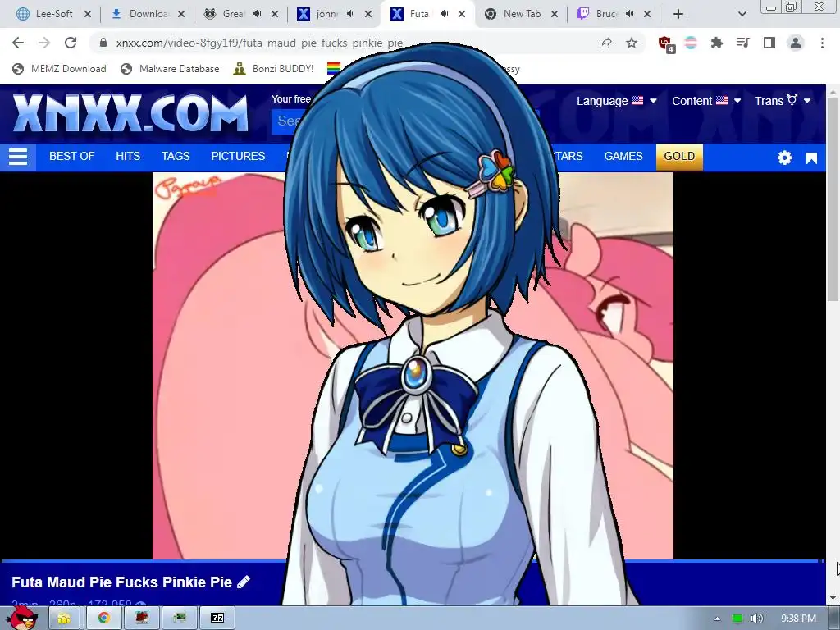Click the white bookmark ribbon icon
This screenshot has width=840, height=630.
click(811, 158)
